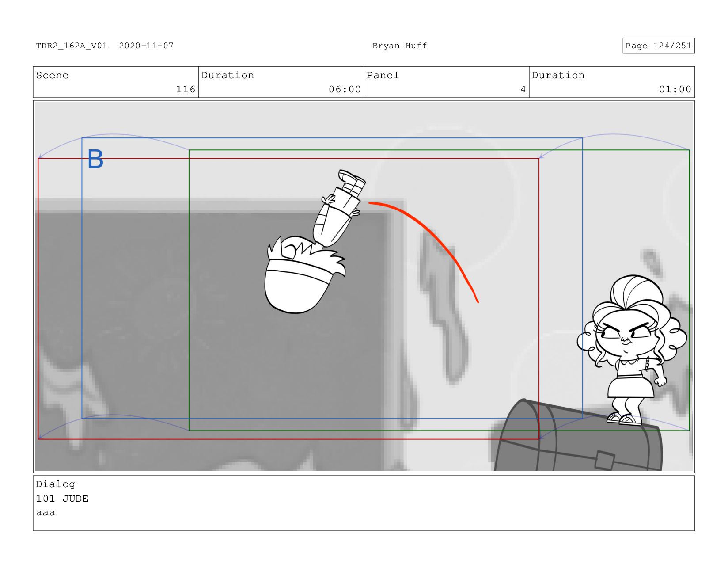Screen dimensions: 728x564
Task: Click the panel duration value 01:00
Action: click(x=675, y=89)
